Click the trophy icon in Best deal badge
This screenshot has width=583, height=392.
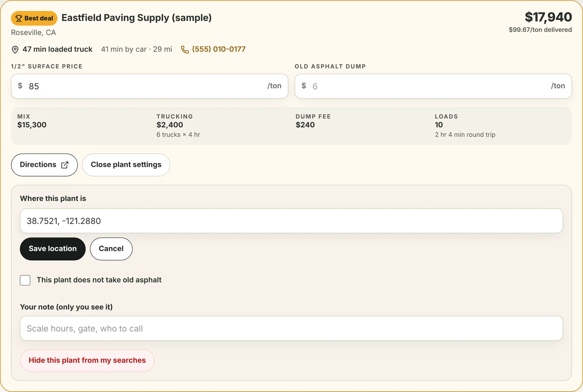(x=19, y=18)
